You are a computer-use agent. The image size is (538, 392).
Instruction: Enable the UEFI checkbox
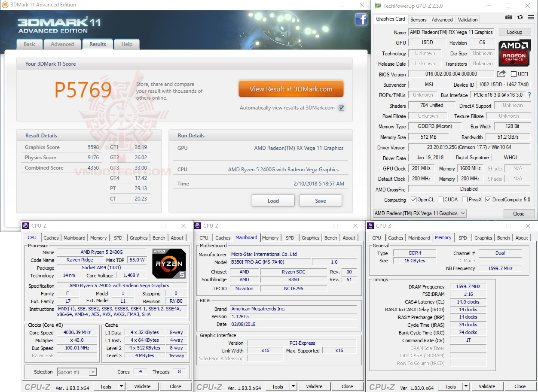click(x=514, y=74)
